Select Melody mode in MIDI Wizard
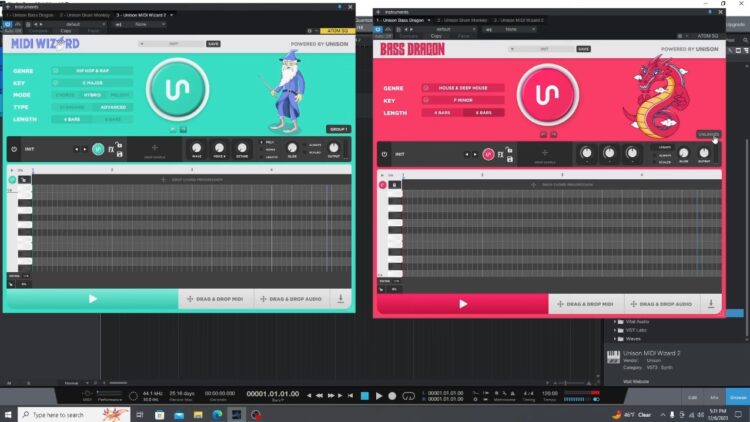The image size is (750, 422). pos(120,95)
